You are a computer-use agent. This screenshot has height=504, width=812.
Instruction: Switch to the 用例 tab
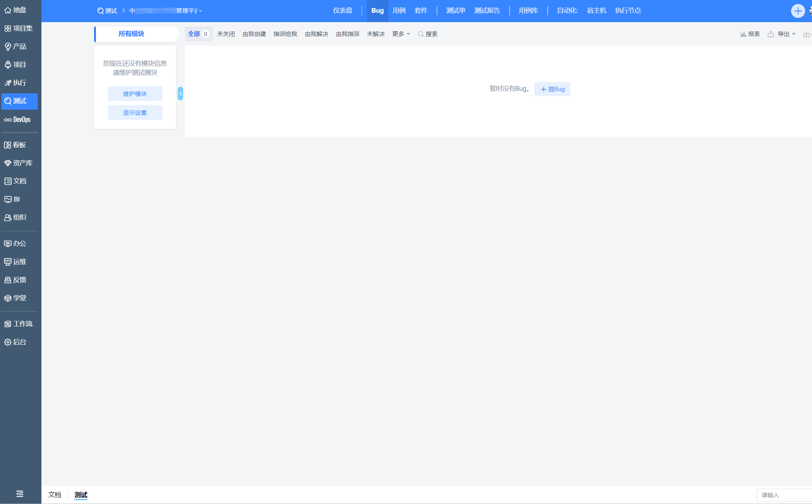pos(399,11)
